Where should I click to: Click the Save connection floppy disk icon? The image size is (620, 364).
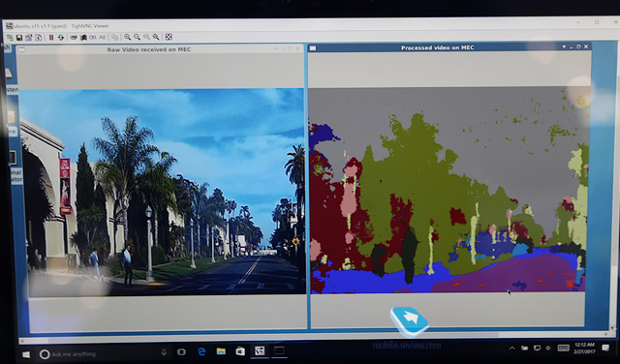19,37
